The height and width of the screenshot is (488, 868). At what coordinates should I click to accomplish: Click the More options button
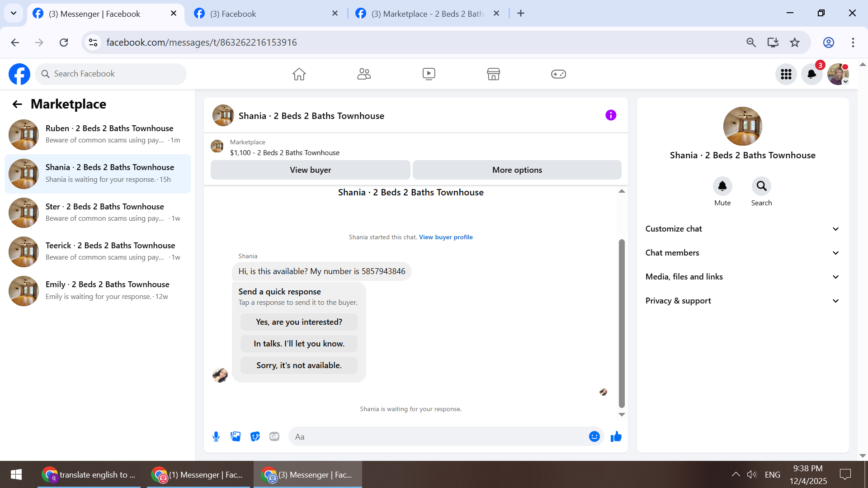517,170
